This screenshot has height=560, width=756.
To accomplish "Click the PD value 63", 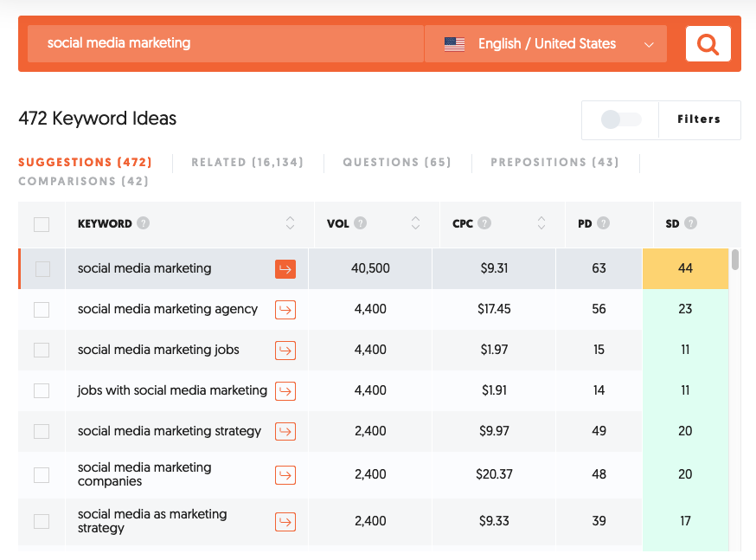I will click(599, 268).
